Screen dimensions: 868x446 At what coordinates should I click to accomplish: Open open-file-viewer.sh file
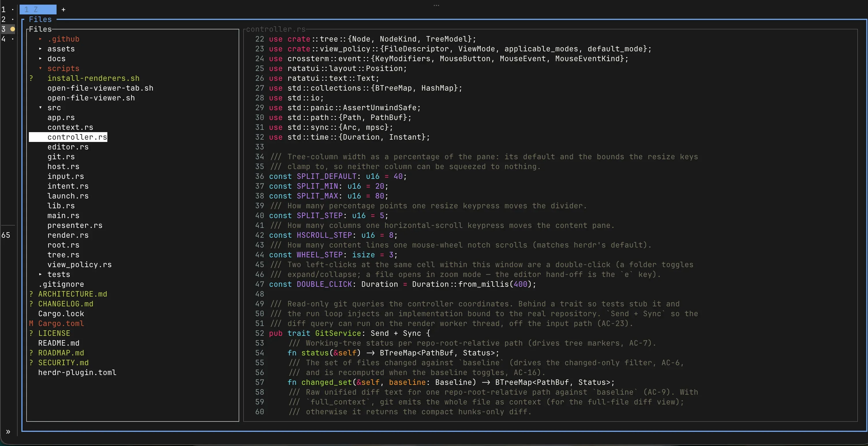(91, 98)
